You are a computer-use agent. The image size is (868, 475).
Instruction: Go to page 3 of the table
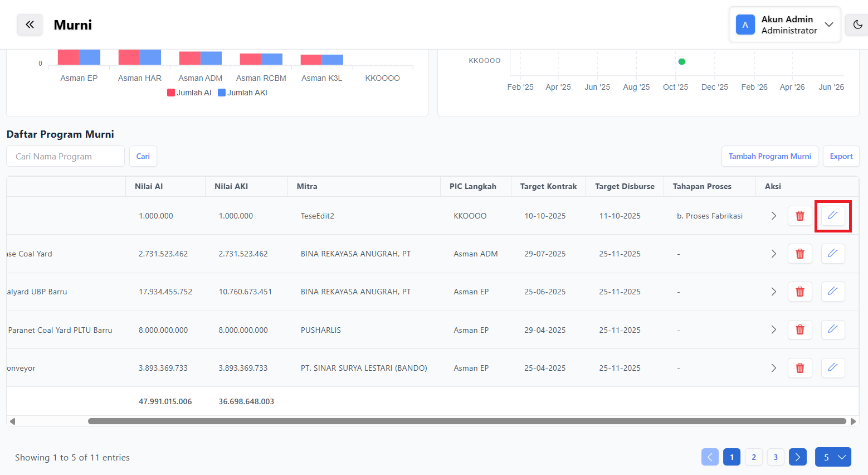(775, 457)
